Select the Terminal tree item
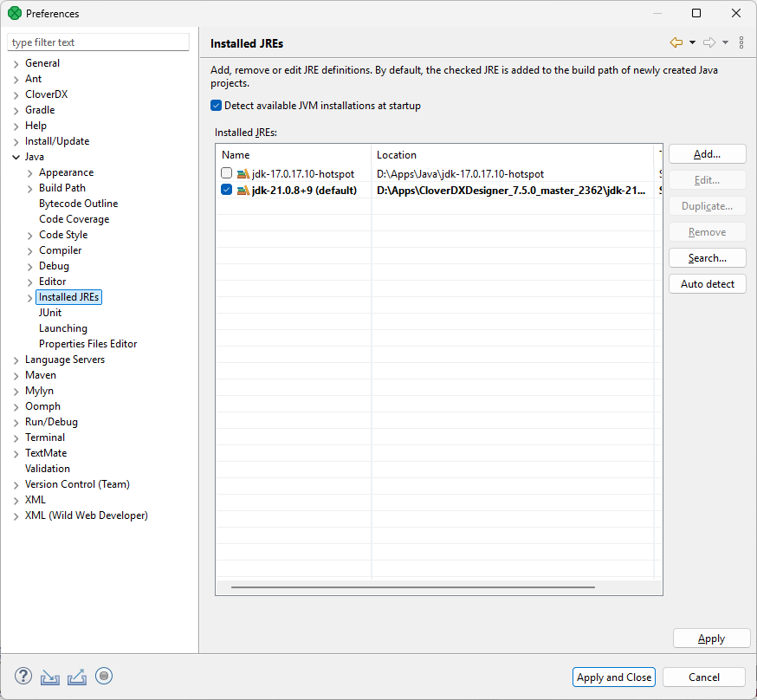Viewport: 757px width, 700px height. [x=45, y=437]
